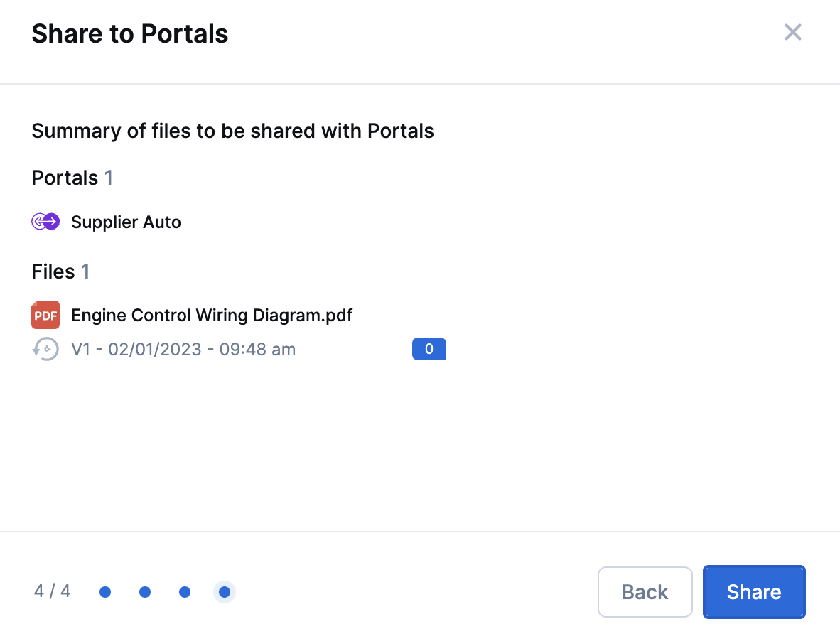The image size is (840, 641).
Task: Click the portals count number 1
Action: 109,178
